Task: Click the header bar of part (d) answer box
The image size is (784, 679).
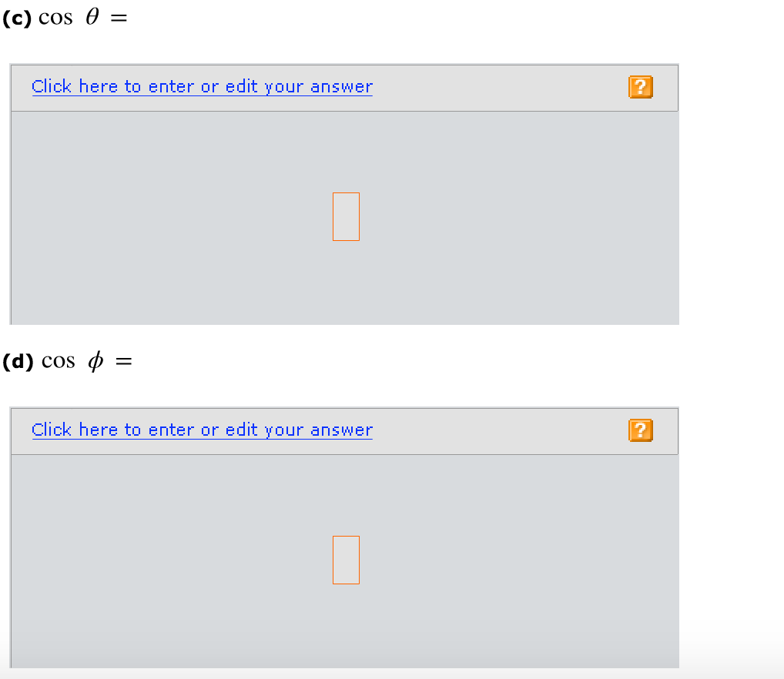Action: (344, 430)
